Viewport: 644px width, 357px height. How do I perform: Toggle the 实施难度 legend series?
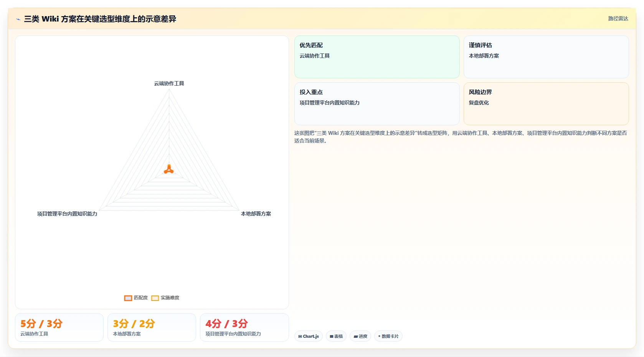(165, 298)
